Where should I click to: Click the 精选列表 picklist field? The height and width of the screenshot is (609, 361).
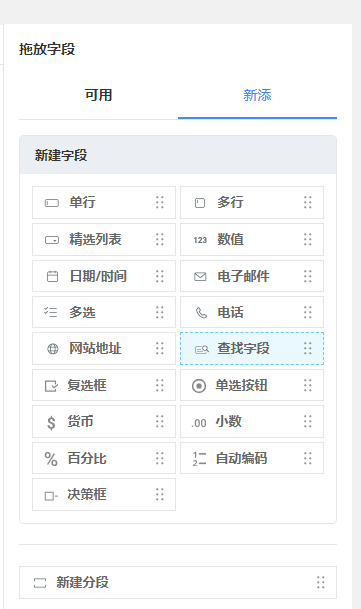tap(104, 239)
